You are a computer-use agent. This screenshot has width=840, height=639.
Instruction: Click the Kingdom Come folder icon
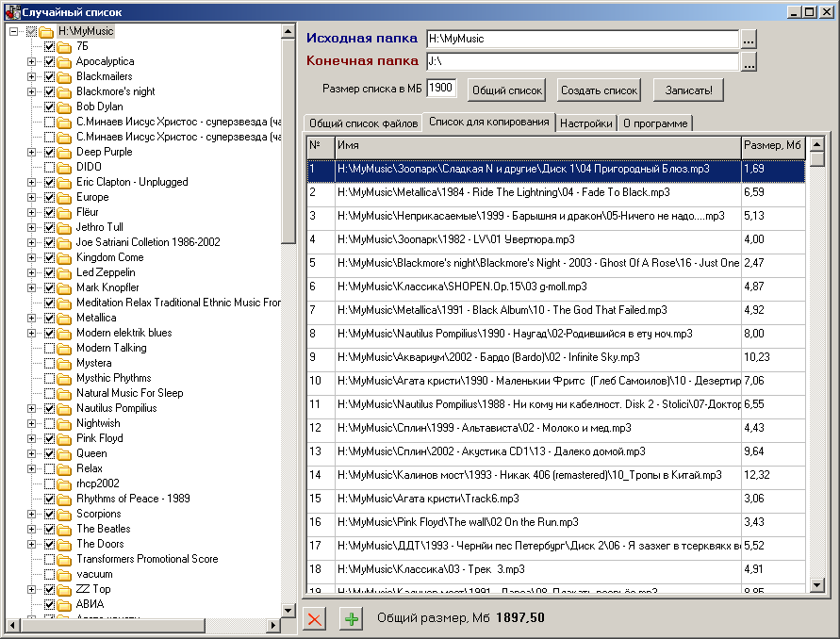(64, 258)
